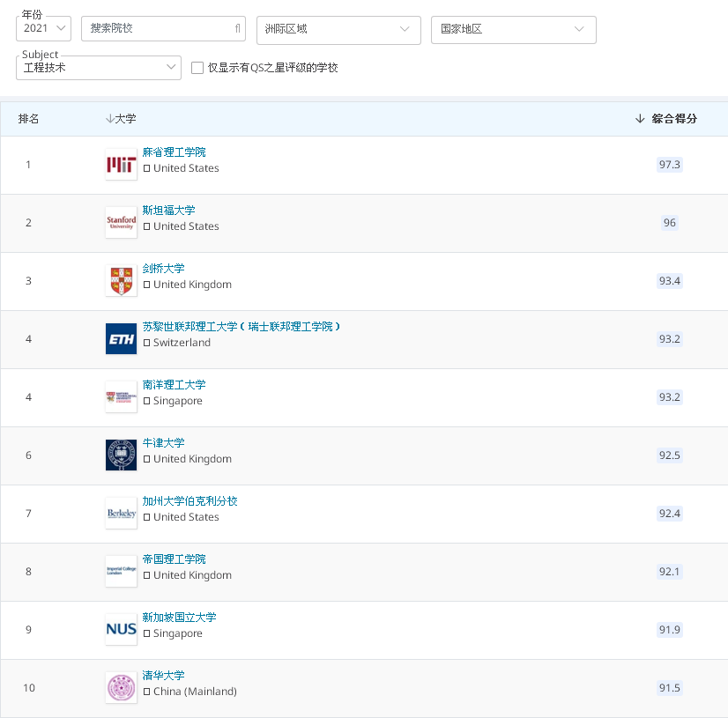Click the MIT logo thumbnail

pyautogui.click(x=121, y=164)
